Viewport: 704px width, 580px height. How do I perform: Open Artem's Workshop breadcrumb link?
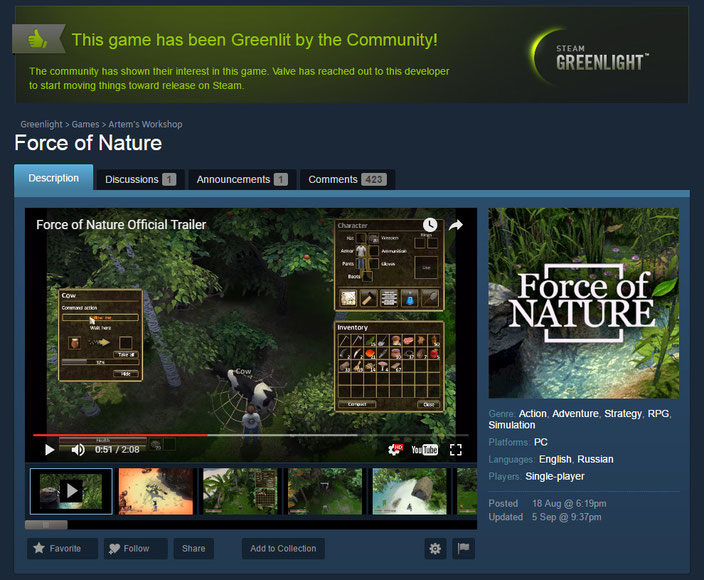point(145,124)
